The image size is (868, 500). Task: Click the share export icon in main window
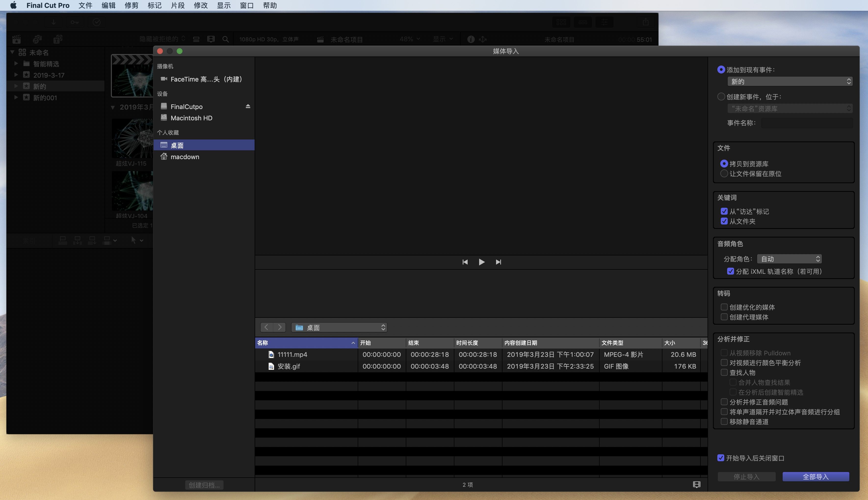coord(645,22)
